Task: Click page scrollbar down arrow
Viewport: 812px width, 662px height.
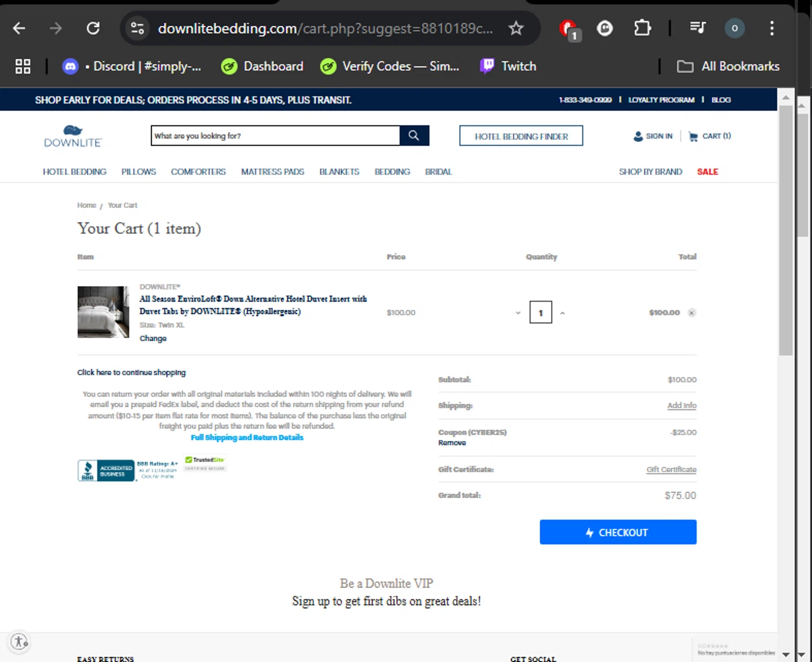Action: 785,655
